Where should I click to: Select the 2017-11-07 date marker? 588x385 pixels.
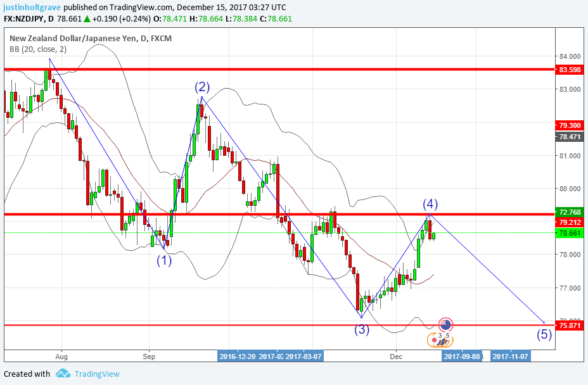[510, 356]
